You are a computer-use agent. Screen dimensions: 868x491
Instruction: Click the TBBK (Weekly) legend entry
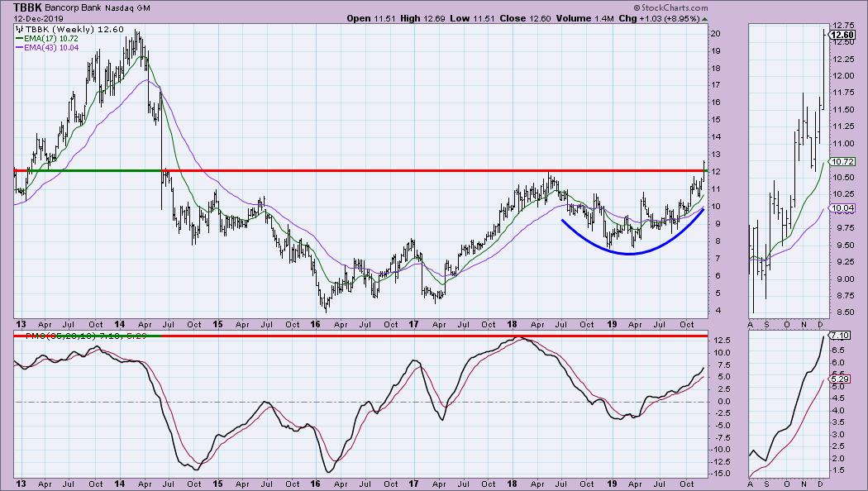tap(69, 29)
